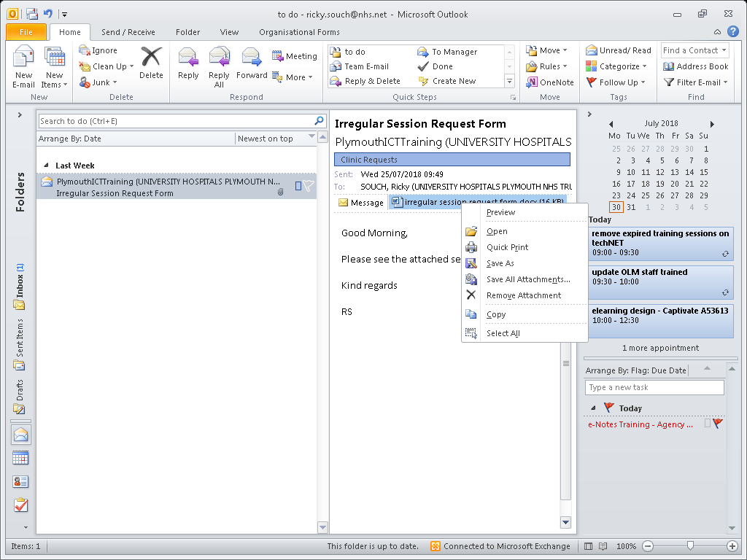This screenshot has height=560, width=747.
Task: Click the category box on the message row
Action: 298,186
